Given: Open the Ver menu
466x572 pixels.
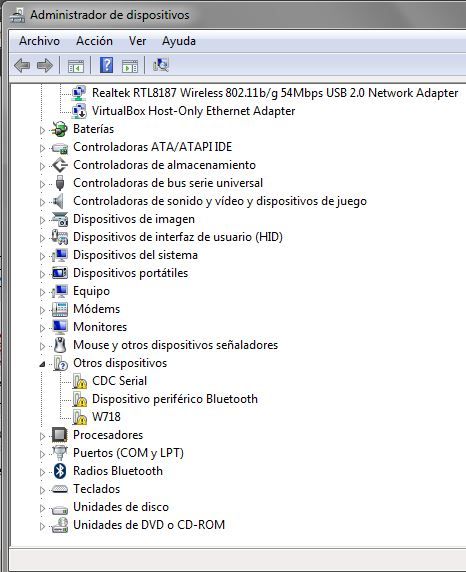Looking at the screenshot, I should coord(138,41).
